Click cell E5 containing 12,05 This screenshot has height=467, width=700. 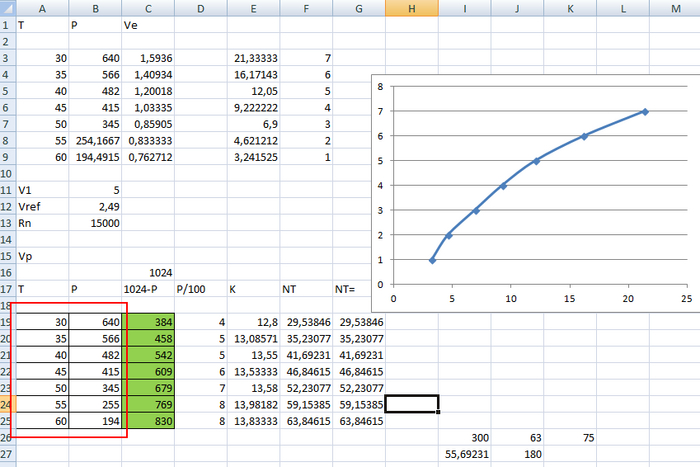point(253,91)
